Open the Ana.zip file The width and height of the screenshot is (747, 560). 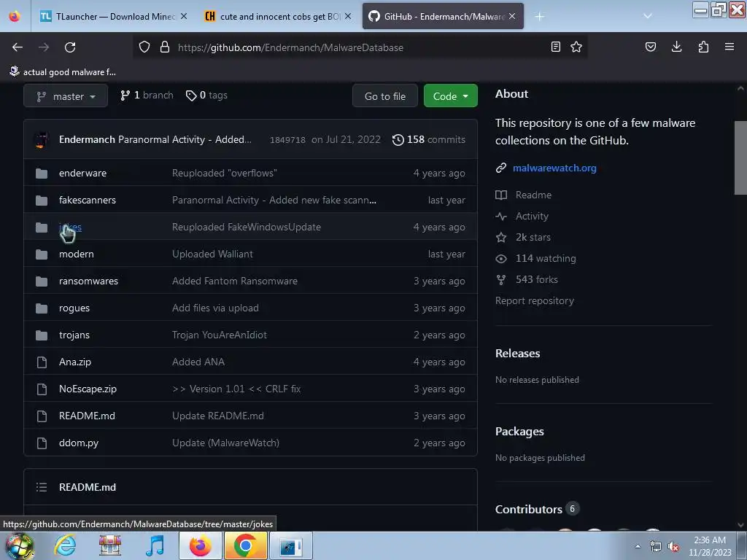[x=75, y=362]
